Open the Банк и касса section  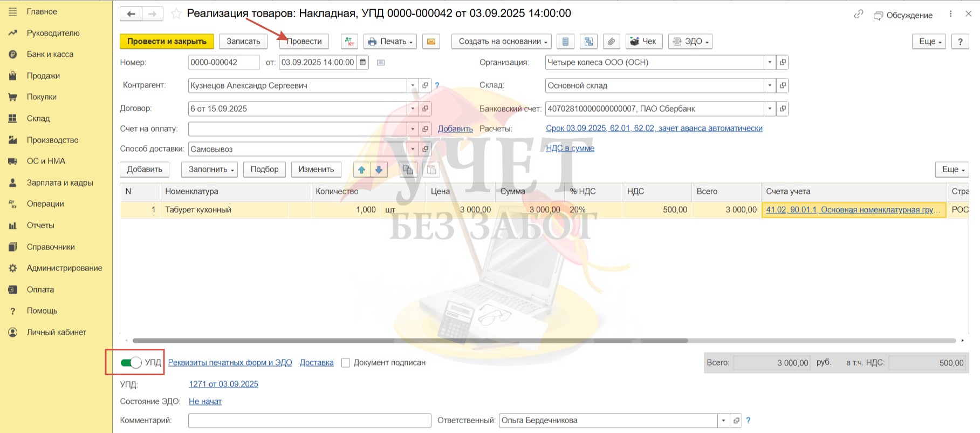50,54
